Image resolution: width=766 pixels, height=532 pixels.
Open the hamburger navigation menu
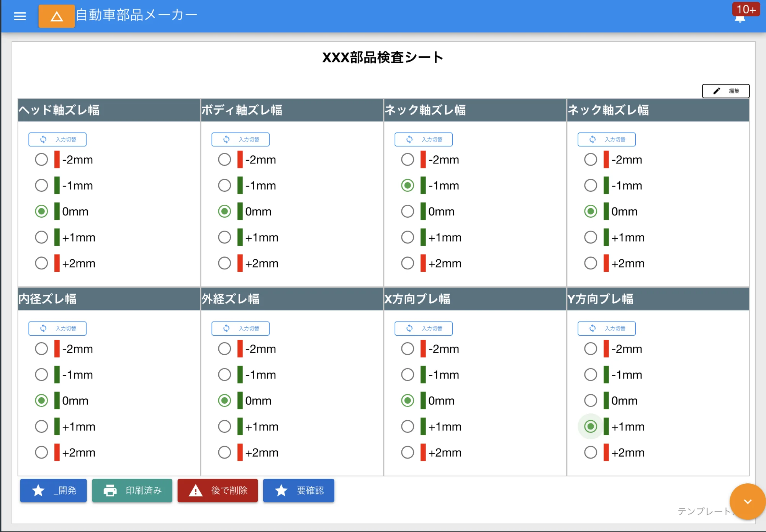(20, 16)
